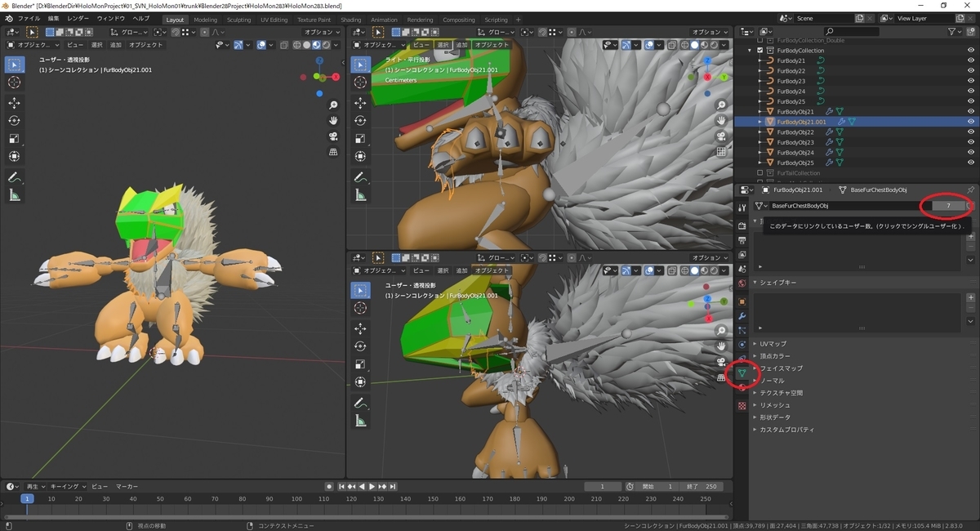Open the Modifier properties wrench tab
The height and width of the screenshot is (531, 980).
[742, 316]
